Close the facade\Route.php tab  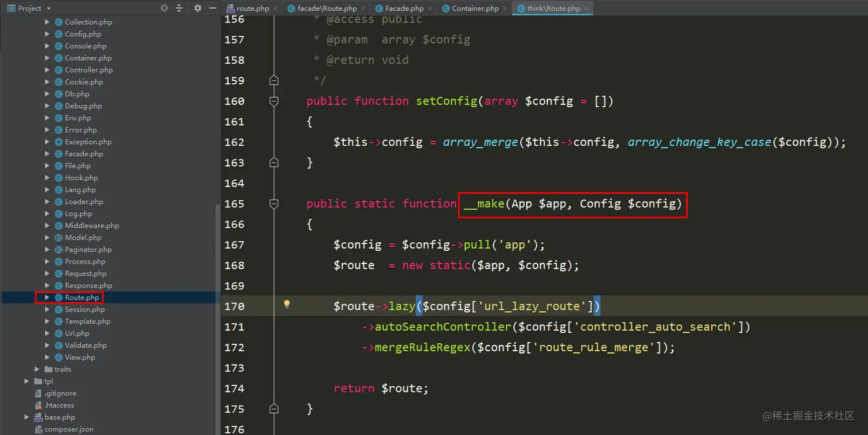tap(363, 8)
